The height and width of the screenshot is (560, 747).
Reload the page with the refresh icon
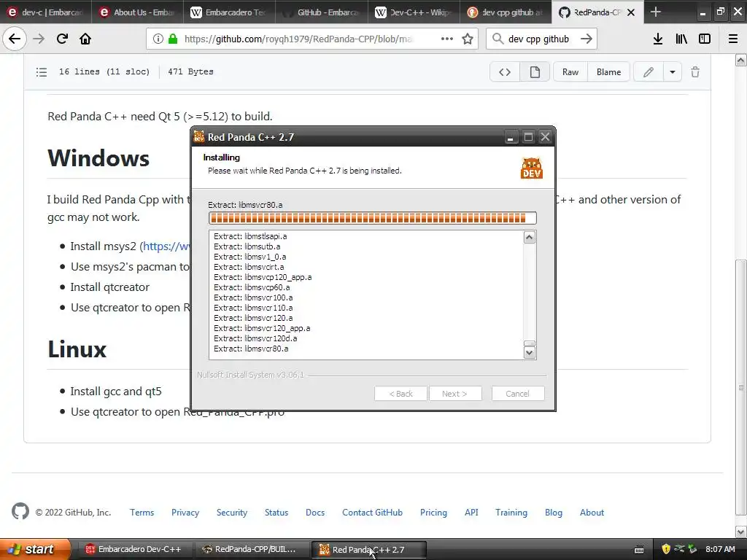click(62, 39)
